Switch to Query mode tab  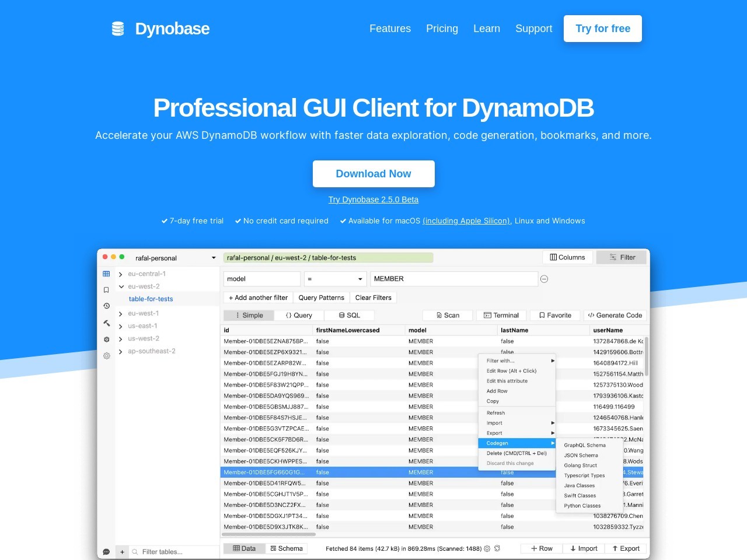(299, 315)
